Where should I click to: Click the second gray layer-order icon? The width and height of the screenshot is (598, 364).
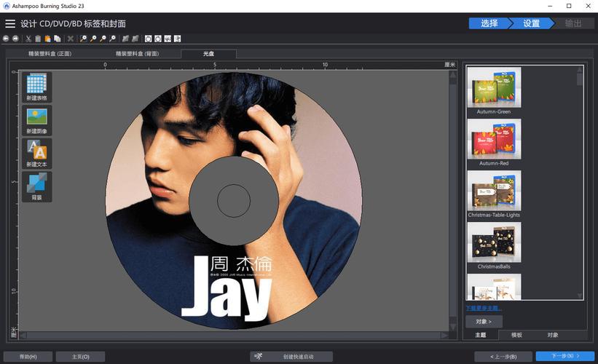(x=135, y=39)
